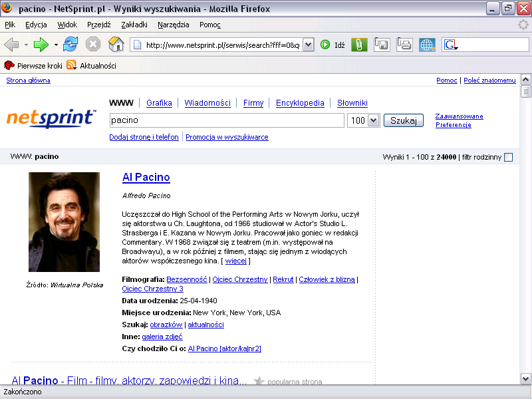Click the pacino search input field
Screen dimensions: 532x399
227,120
